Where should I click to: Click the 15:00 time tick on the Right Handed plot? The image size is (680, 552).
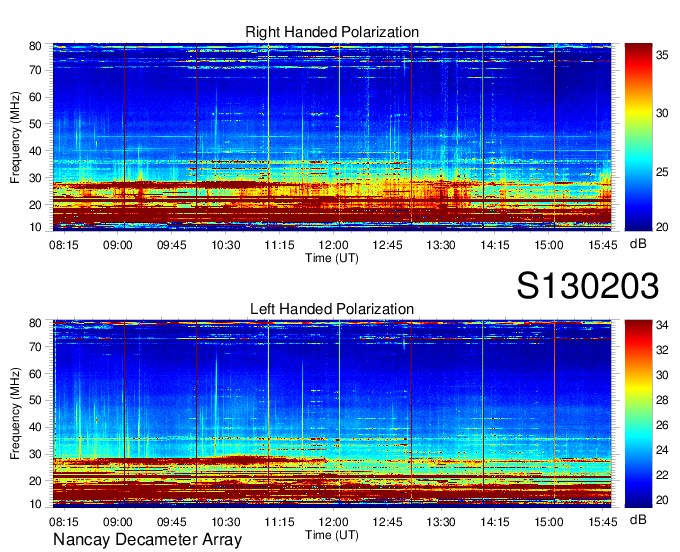point(549,245)
